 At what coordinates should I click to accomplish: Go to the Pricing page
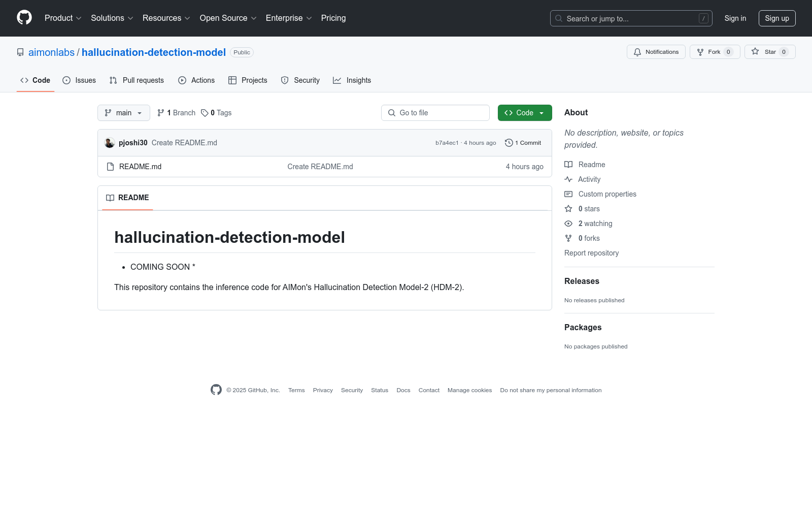tap(333, 18)
